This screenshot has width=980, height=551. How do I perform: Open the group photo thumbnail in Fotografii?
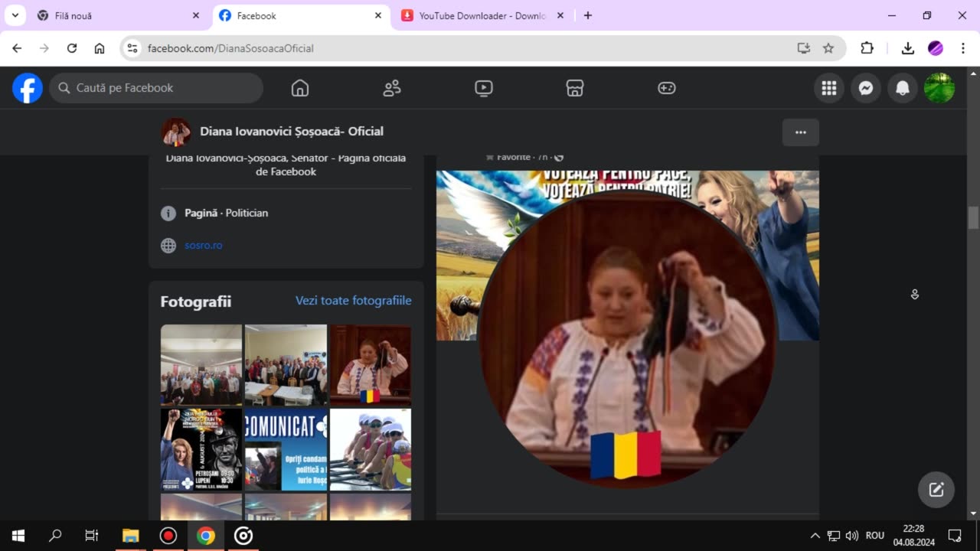[x=201, y=365]
